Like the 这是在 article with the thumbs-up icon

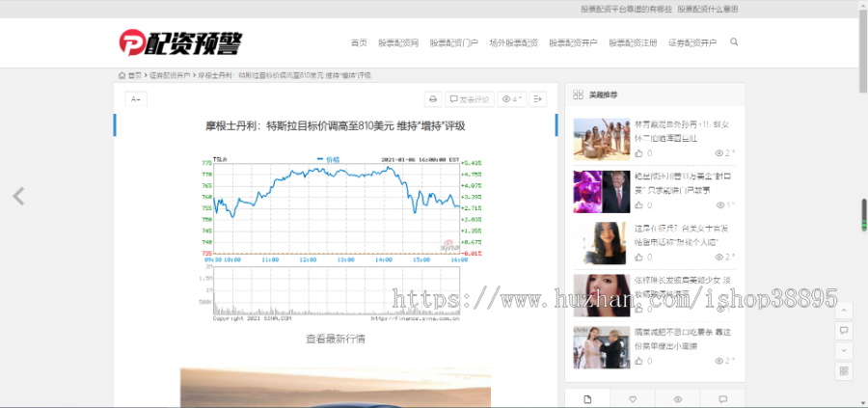pyautogui.click(x=638, y=257)
